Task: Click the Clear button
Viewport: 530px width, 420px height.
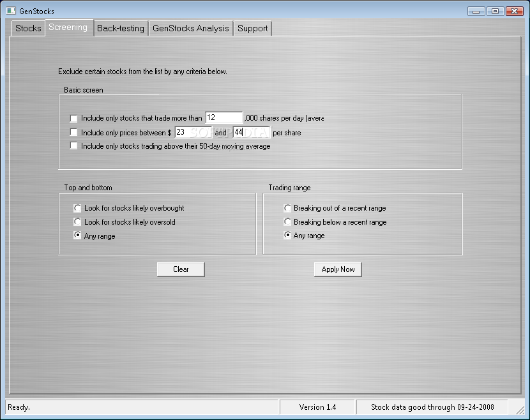Action: coord(181,269)
